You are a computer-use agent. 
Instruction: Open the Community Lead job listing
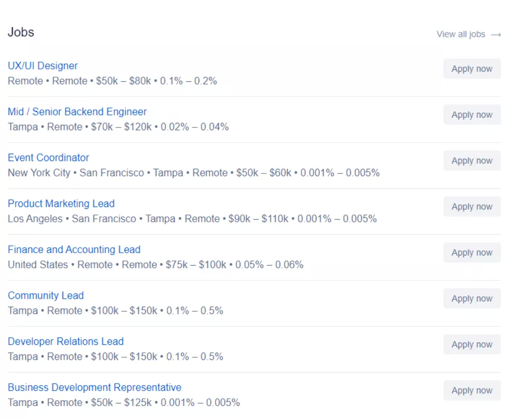(x=46, y=296)
